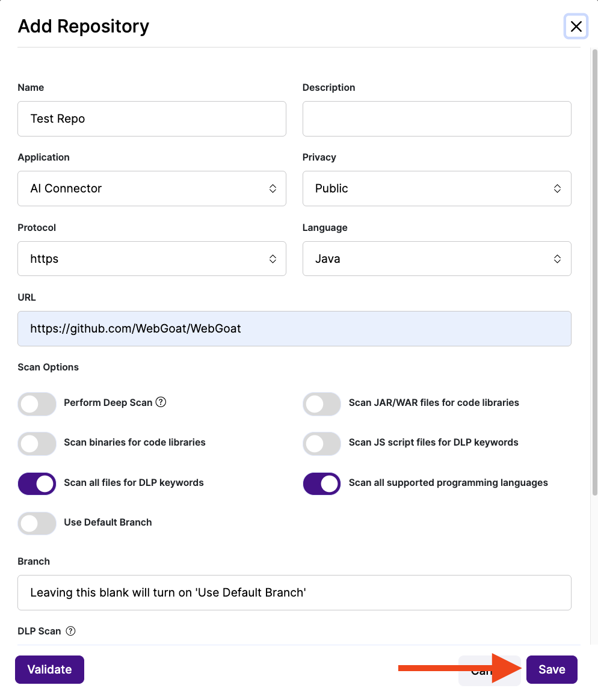Expand the Protocol dropdown showing https
The image size is (598, 700).
pos(152,259)
